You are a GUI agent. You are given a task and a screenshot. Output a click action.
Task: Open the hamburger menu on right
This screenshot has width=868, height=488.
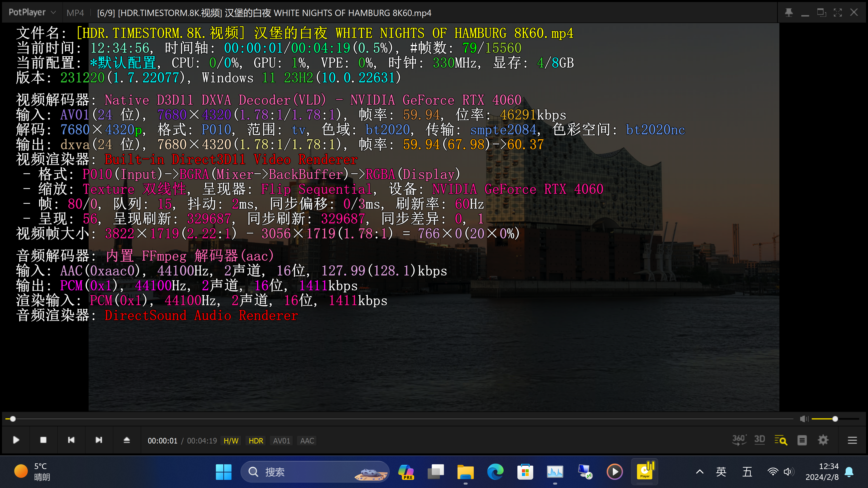coord(852,440)
